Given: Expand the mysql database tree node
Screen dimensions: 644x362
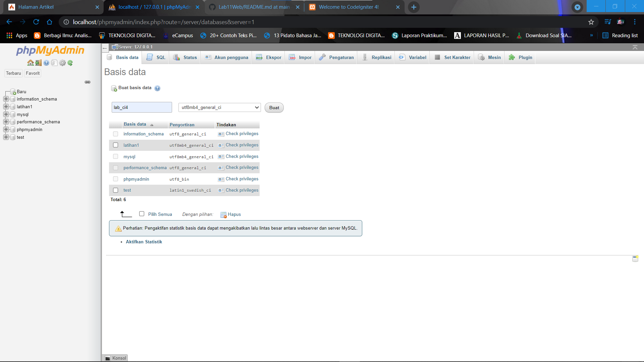Looking at the screenshot, I should [x=6, y=114].
